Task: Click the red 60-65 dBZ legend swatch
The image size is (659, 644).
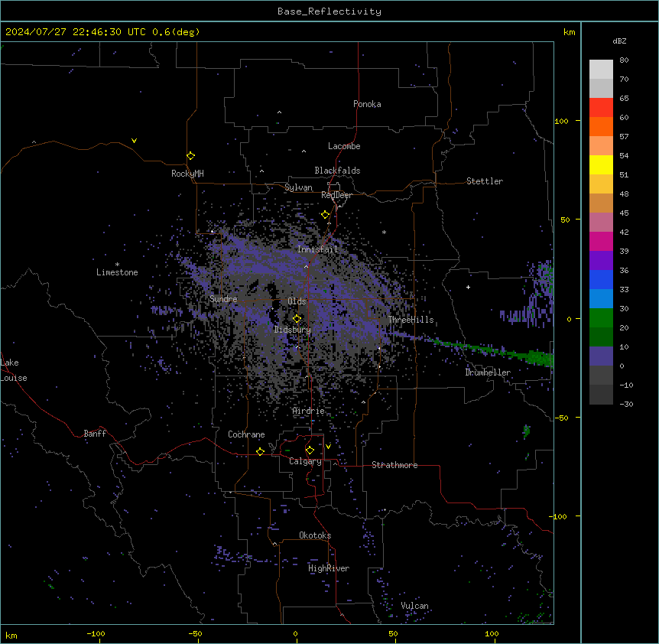Action: coord(601,107)
